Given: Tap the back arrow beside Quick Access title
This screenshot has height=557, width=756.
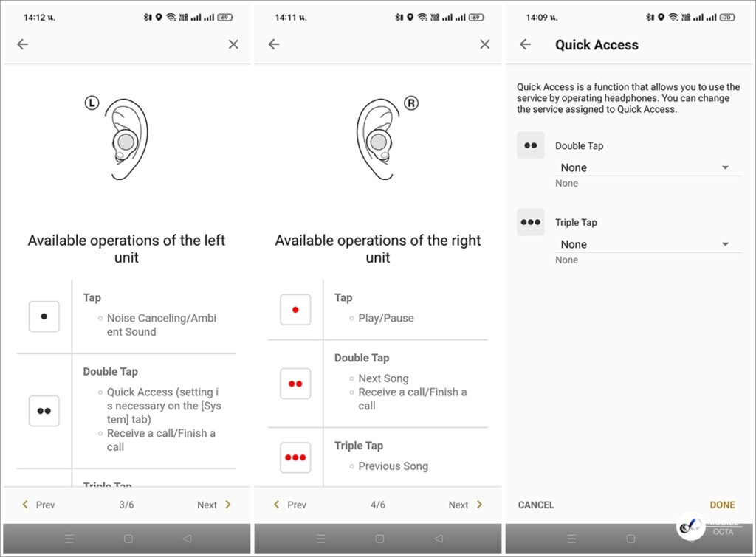Looking at the screenshot, I should click(525, 44).
